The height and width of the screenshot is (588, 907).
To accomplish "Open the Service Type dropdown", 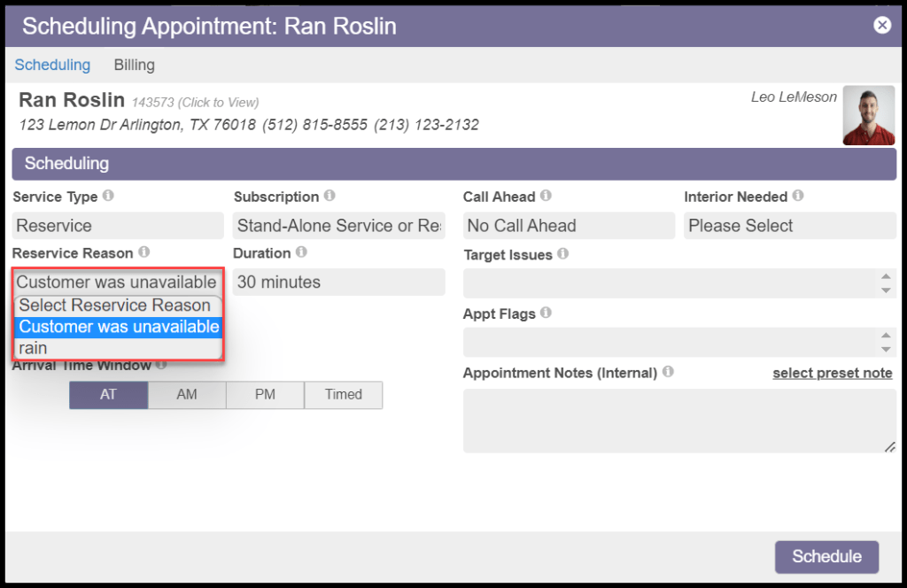I will point(119,226).
